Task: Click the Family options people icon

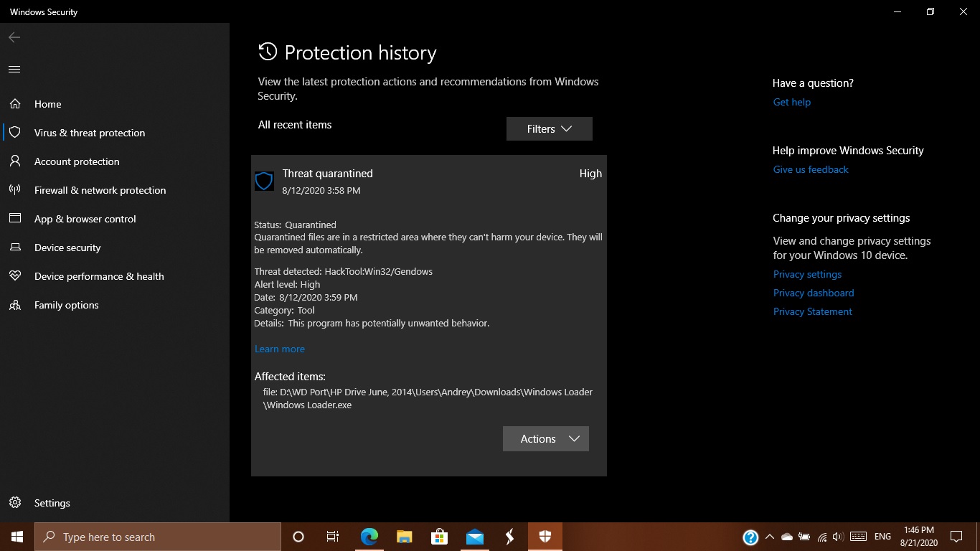Action: 15,305
